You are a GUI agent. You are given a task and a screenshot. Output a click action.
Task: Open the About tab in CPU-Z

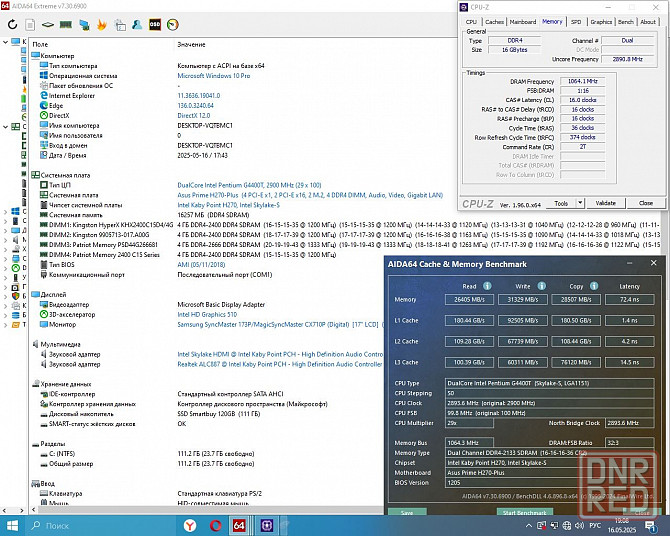point(648,22)
